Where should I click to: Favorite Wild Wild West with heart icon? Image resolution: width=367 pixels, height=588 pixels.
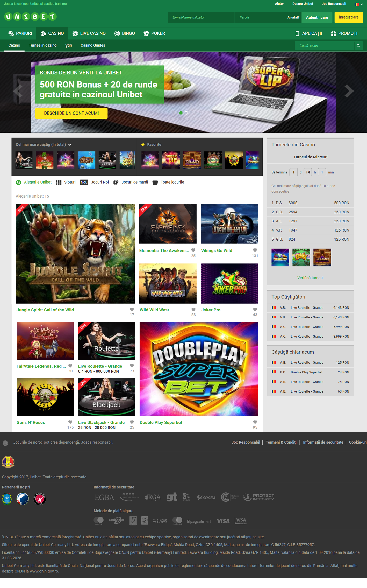click(193, 310)
